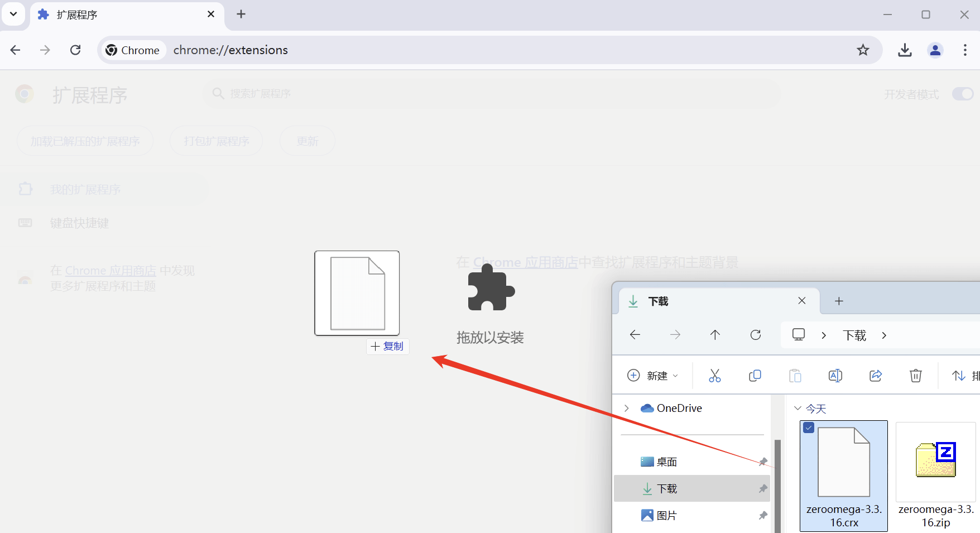Close the 扩展程序 browser tab
This screenshot has height=533, width=980.
click(x=211, y=15)
